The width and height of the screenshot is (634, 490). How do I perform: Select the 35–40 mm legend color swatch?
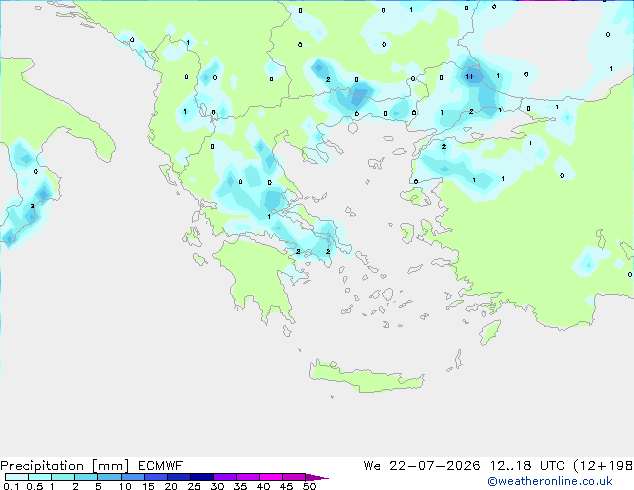click(247, 477)
